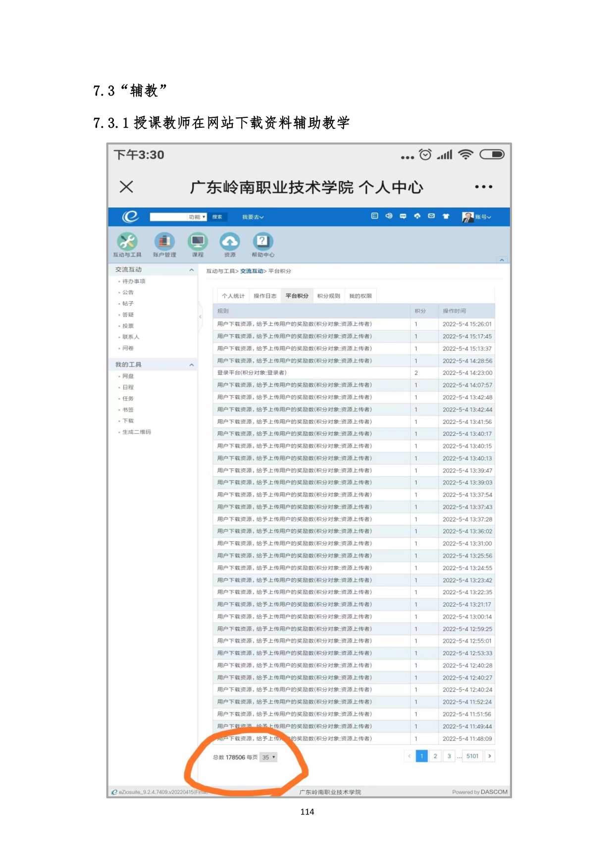The image size is (614, 868).
Task: Click the eZiosuite logo in the blue bar
Action: pos(131,216)
